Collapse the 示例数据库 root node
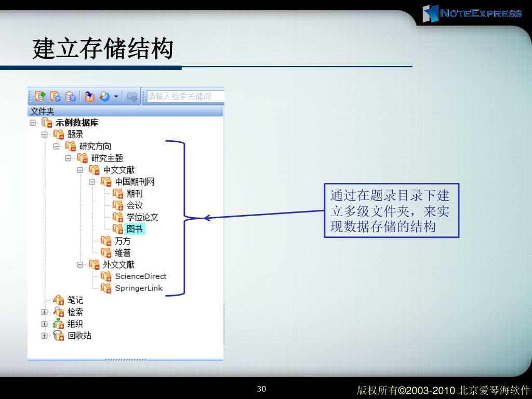532x399 pixels. (33, 123)
